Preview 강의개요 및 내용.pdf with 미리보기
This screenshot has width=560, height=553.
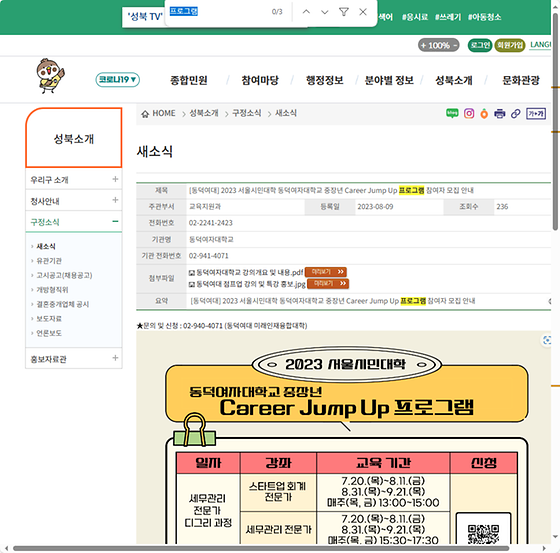(326, 272)
